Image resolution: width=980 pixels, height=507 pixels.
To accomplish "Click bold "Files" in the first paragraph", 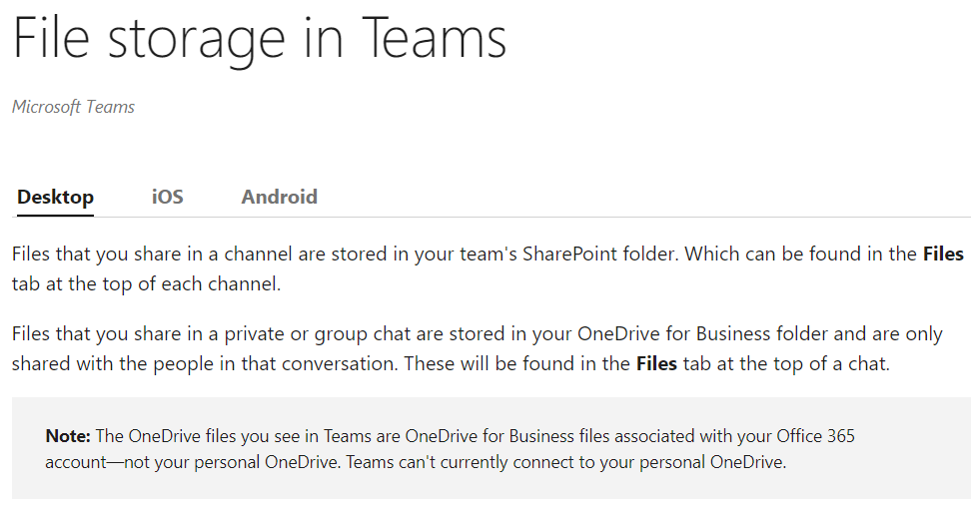I will coord(943,254).
